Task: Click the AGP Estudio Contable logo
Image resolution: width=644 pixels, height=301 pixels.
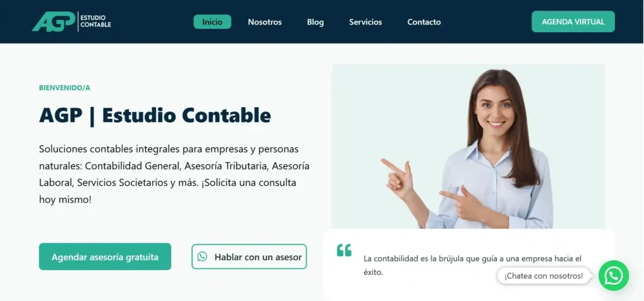Action: pos(72,21)
